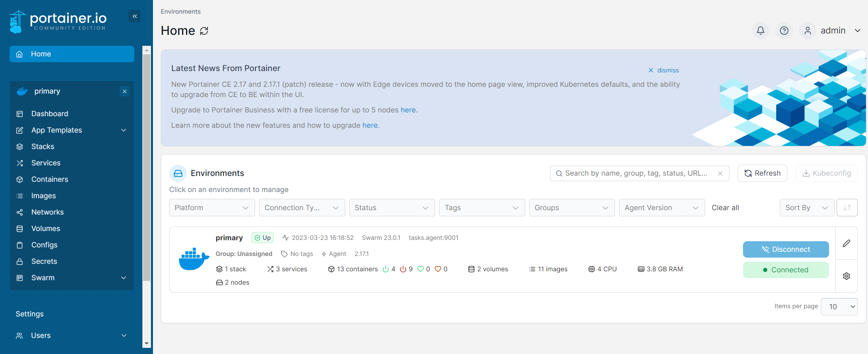Open the Platform filter dropdown
The image size is (868, 354).
[x=212, y=208]
